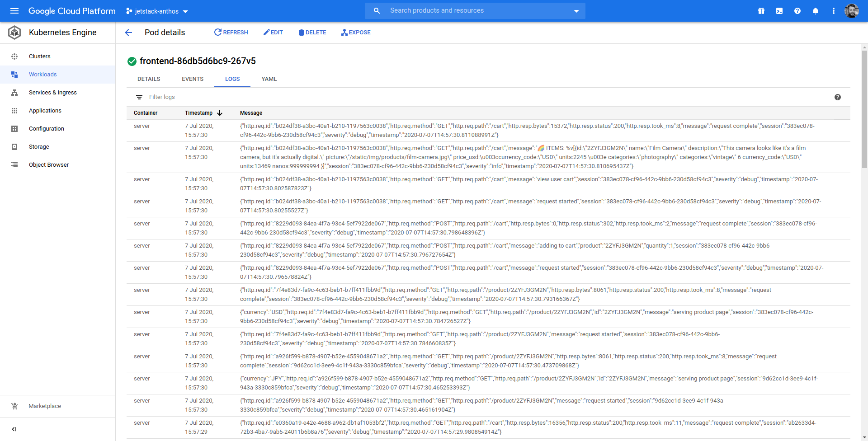The height and width of the screenshot is (441, 868).
Task: Select Workloads in the navigation pane
Action: pos(43,74)
